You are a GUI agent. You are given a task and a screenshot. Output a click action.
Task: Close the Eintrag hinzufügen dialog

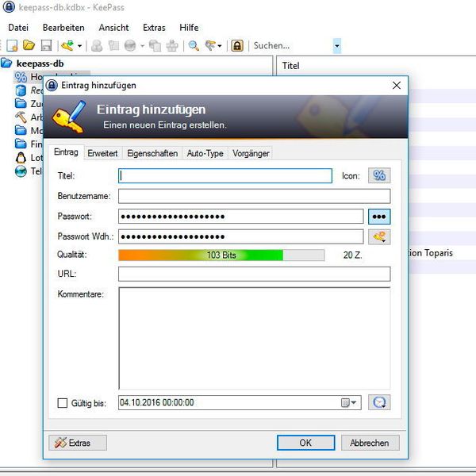(397, 86)
